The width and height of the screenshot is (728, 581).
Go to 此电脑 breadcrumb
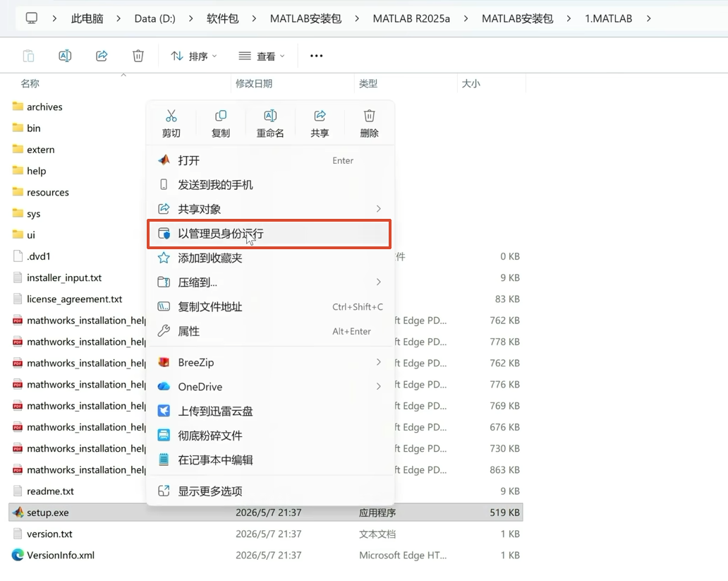87,18
